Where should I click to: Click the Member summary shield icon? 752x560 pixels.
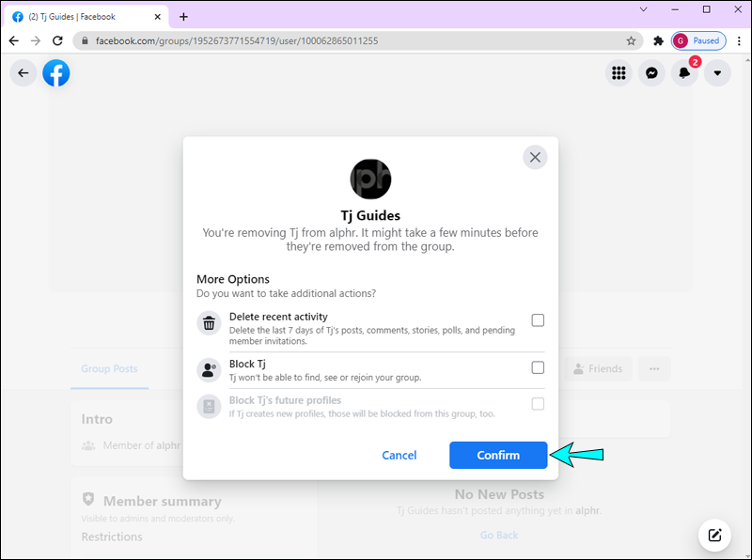(x=88, y=499)
